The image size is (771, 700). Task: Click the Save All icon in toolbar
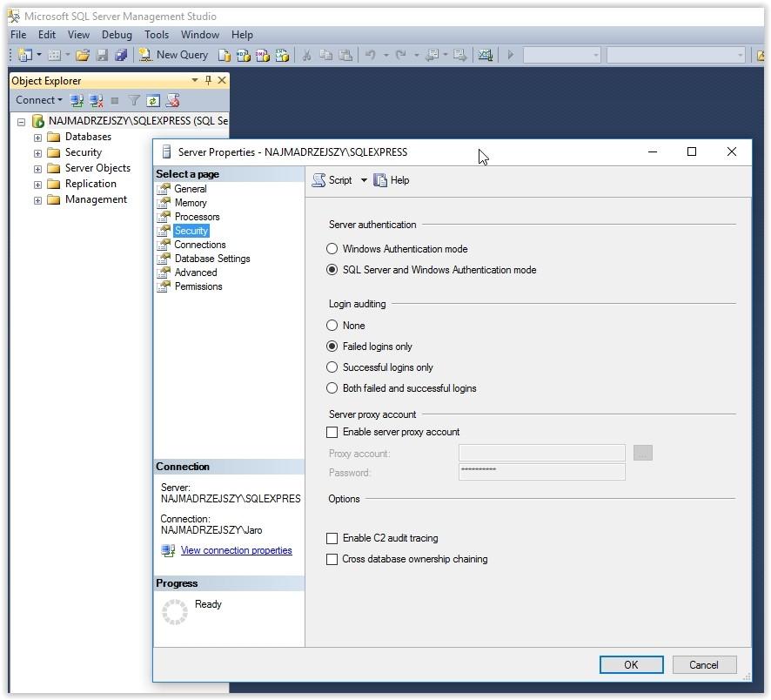click(121, 55)
